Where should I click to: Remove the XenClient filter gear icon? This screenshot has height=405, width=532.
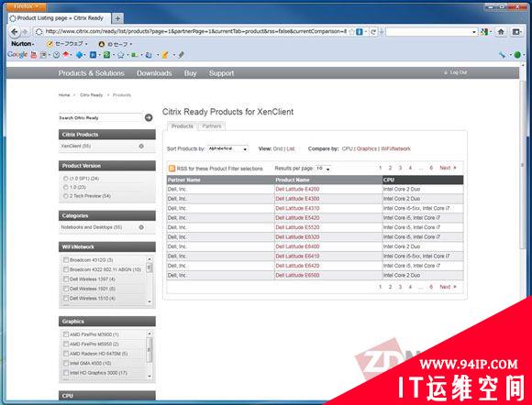pyautogui.click(x=141, y=146)
